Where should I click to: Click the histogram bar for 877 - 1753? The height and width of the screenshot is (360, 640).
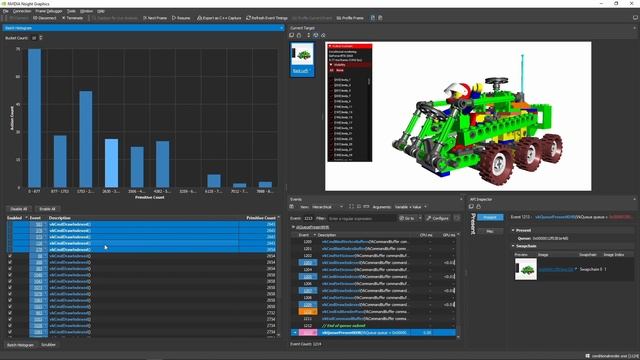[x=60, y=161]
